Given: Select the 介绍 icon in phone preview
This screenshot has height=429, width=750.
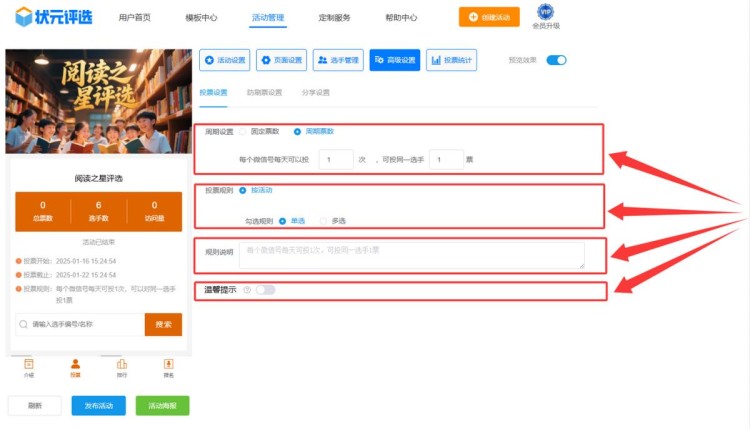Looking at the screenshot, I should coord(29,365).
